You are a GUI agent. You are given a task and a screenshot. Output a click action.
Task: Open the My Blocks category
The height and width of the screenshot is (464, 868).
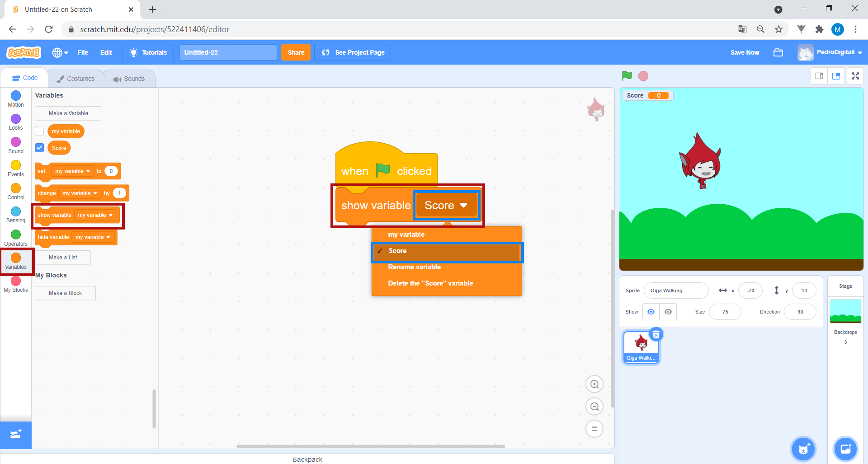16,284
